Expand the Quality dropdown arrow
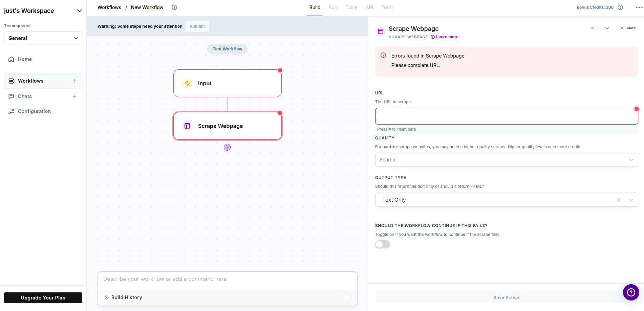Screen dimensions: 644x311 [x=631, y=160]
